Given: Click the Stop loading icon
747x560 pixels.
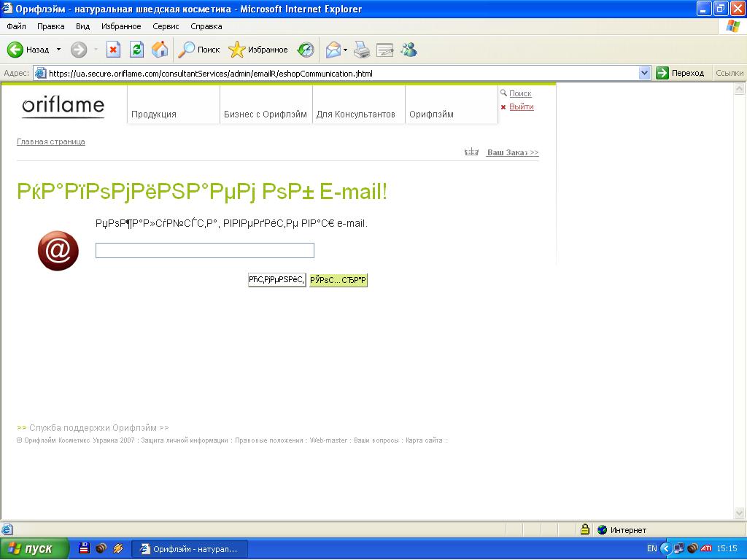Looking at the screenshot, I should tap(113, 50).
